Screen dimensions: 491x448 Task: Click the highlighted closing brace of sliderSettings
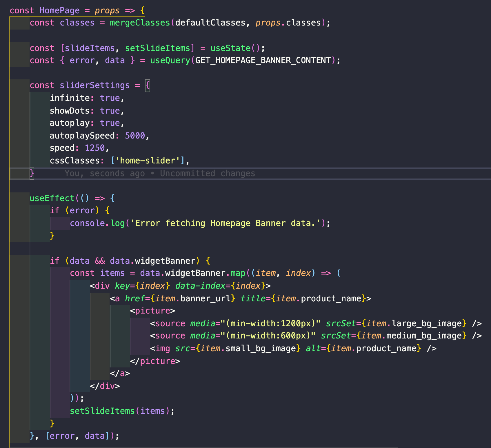pyautogui.click(x=32, y=173)
